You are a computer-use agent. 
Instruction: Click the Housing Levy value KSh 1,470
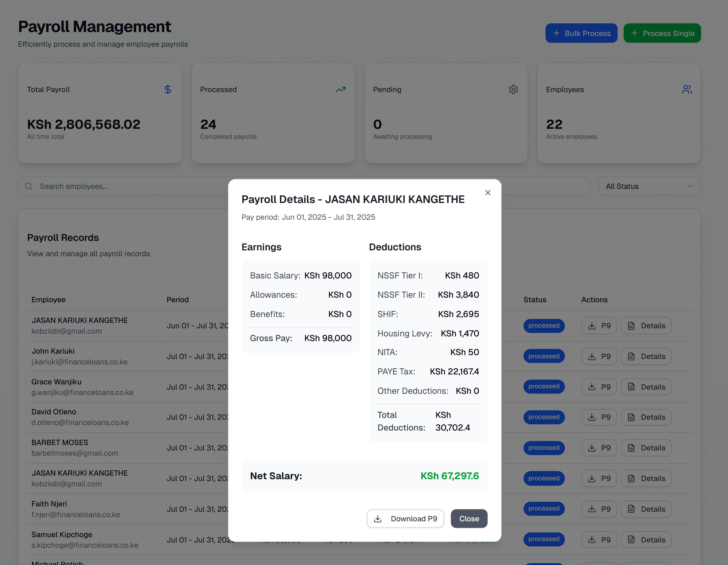tap(460, 333)
